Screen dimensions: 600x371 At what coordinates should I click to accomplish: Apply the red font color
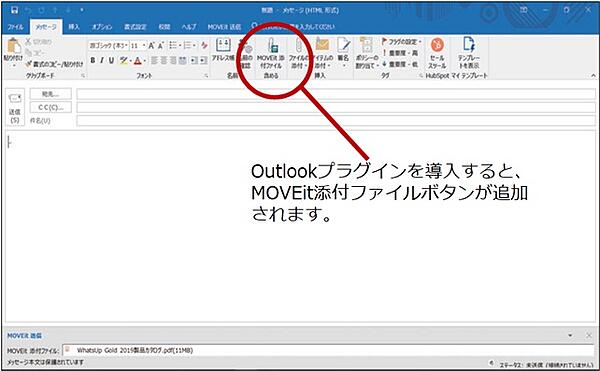(138, 60)
